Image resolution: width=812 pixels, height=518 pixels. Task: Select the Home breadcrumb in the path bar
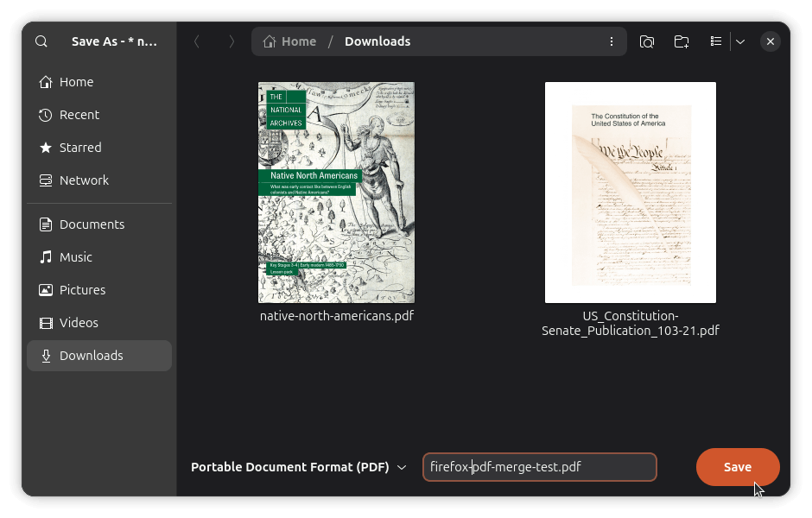pyautogui.click(x=289, y=41)
